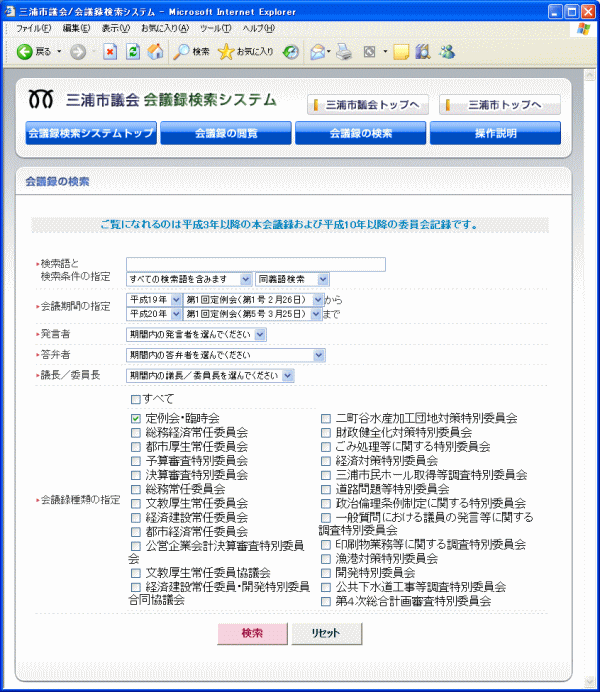The height and width of the screenshot is (692, 600).
Task: Open the 発言者 speaker dropdown
Action: 196,335
